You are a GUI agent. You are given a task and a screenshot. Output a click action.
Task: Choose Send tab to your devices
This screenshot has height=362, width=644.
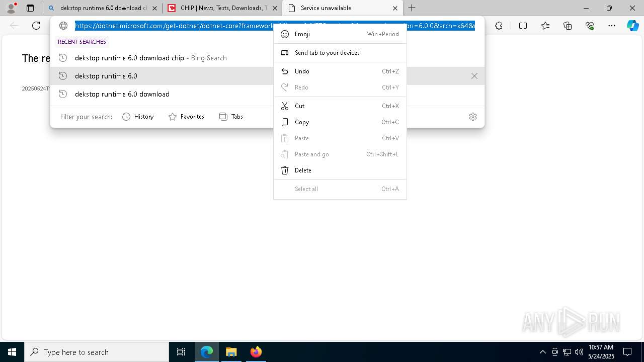click(x=340, y=53)
